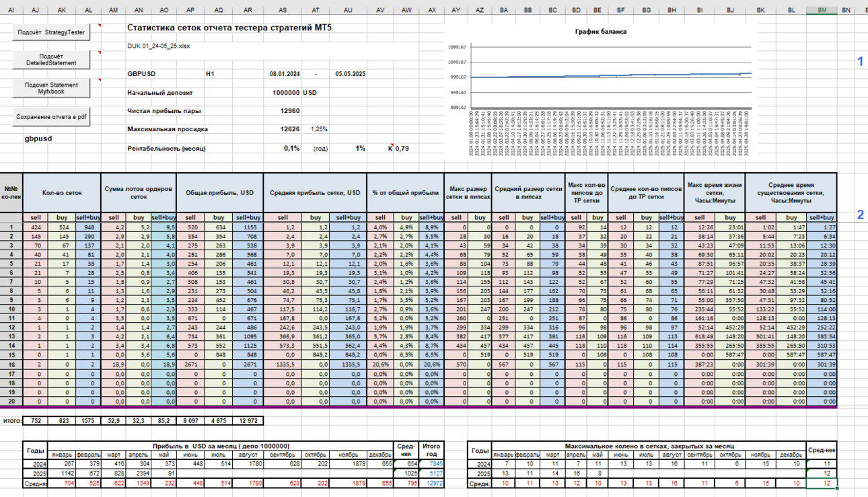Select column header BJ
Screen dimensions: 868x497
pyautogui.click(x=730, y=10)
